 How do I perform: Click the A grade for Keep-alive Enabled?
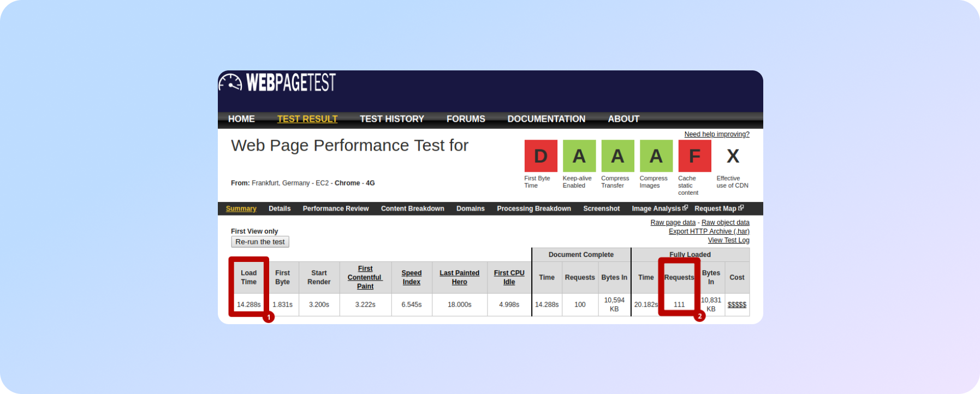click(579, 156)
